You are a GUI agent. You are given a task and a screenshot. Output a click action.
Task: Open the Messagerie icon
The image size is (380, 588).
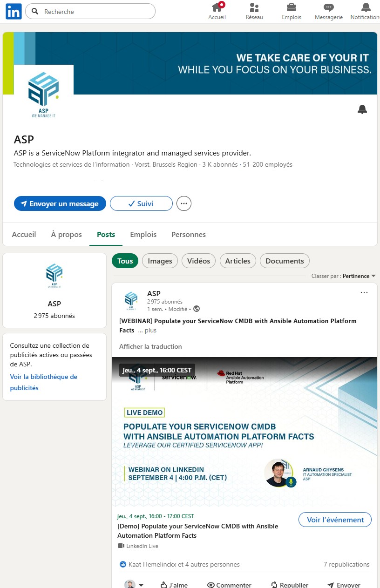[x=328, y=7]
